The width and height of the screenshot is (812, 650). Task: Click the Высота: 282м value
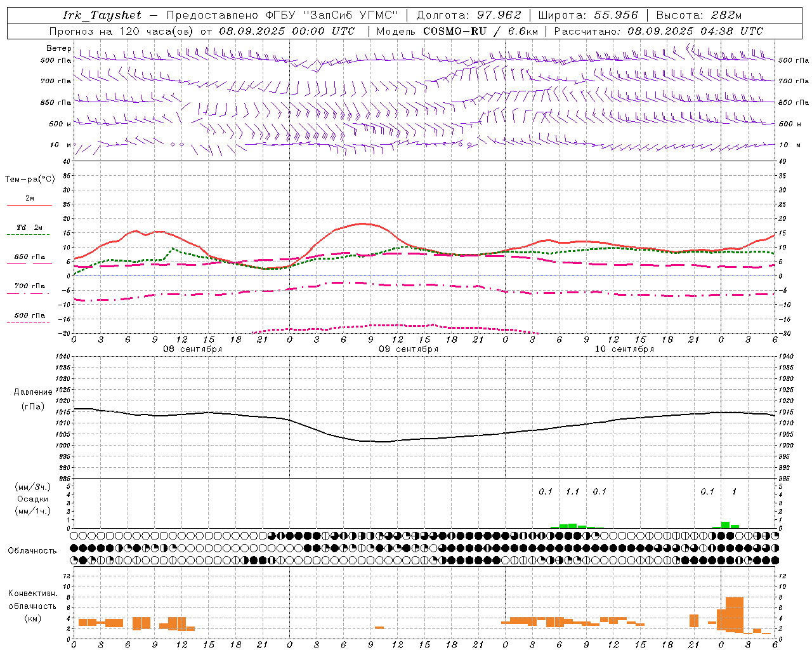click(x=699, y=15)
